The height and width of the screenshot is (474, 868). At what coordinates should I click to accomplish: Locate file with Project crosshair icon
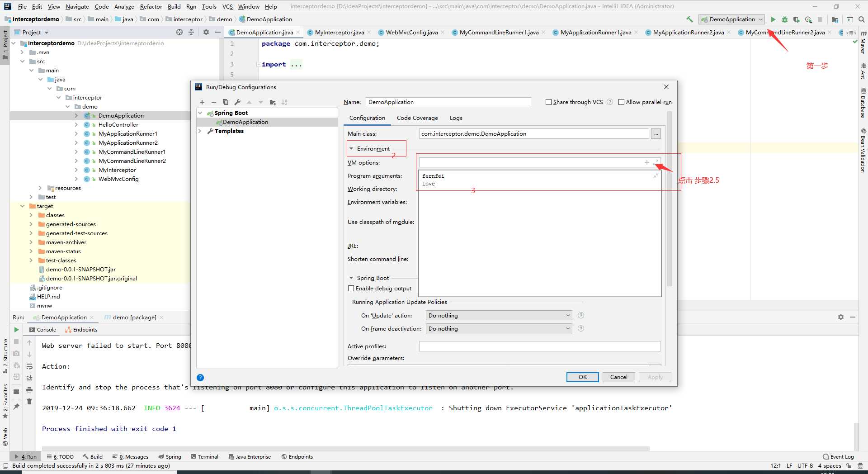point(179,32)
